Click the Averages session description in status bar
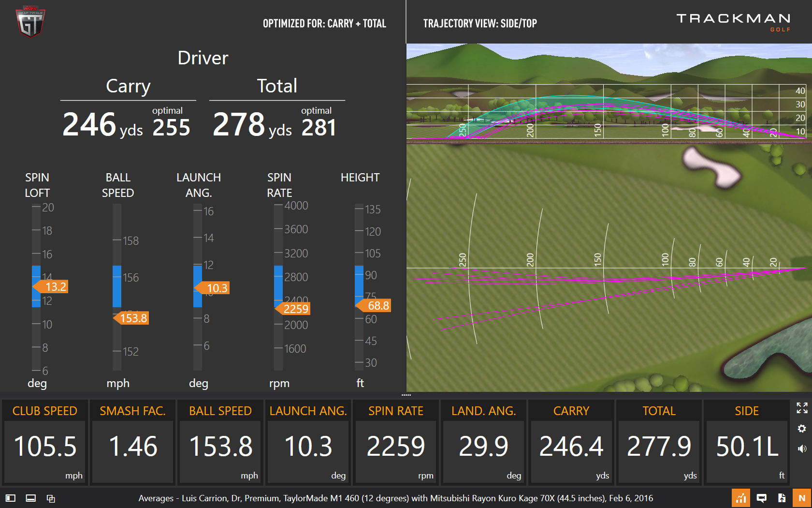This screenshot has width=812, height=508. click(x=396, y=498)
